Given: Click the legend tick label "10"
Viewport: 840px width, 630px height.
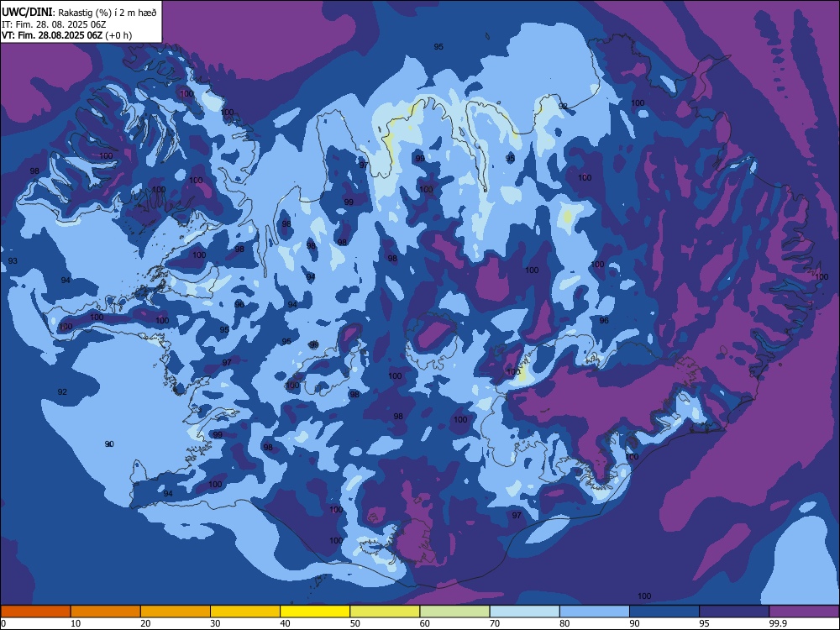Looking at the screenshot, I should coord(76,623).
